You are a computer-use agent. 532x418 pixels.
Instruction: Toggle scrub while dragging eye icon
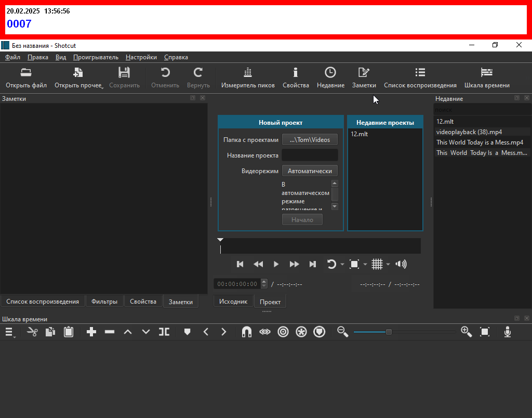[x=265, y=332]
